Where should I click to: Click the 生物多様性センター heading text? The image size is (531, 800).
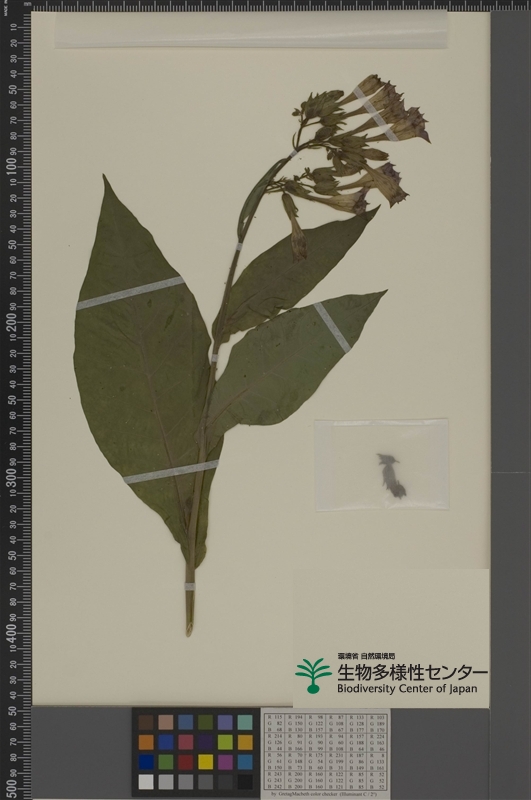point(412,672)
